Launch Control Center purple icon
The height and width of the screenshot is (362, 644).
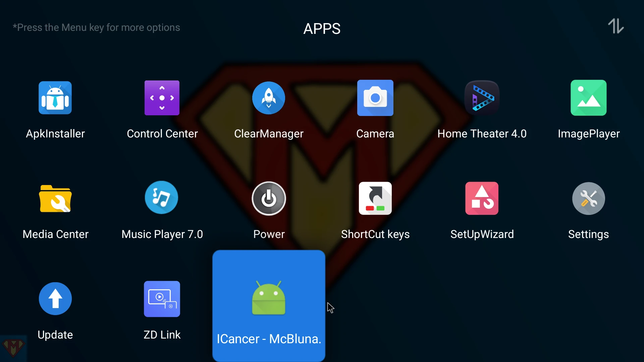[162, 98]
